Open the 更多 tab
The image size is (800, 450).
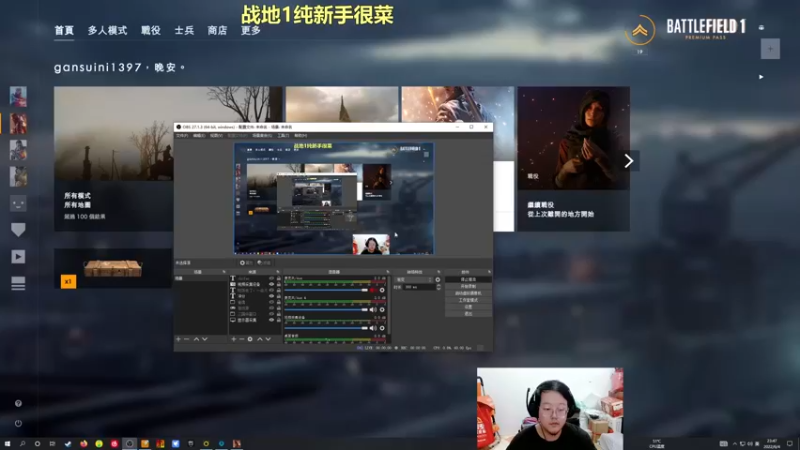(x=251, y=30)
